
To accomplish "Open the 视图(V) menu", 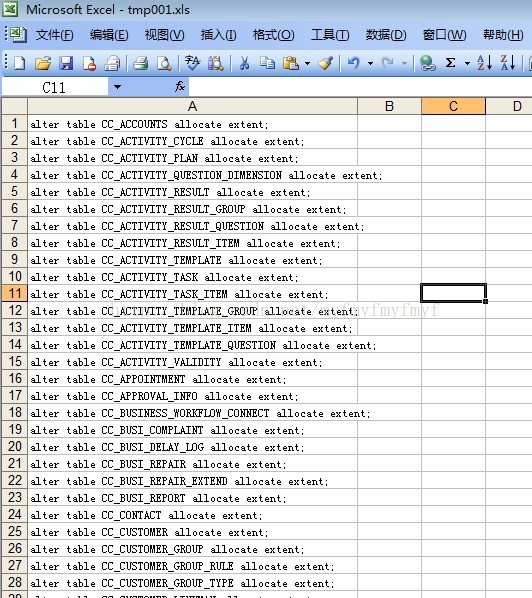I will [164, 35].
